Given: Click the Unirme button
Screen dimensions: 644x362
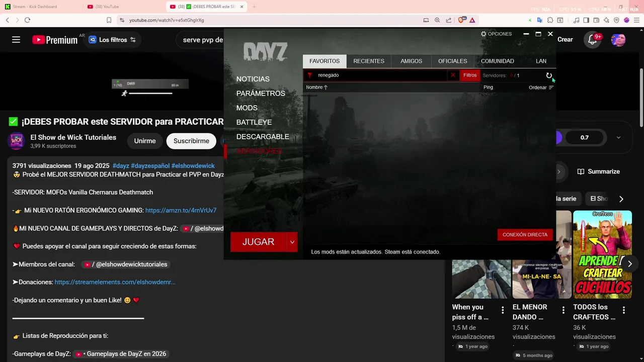Looking at the screenshot, I should pyautogui.click(x=145, y=141).
